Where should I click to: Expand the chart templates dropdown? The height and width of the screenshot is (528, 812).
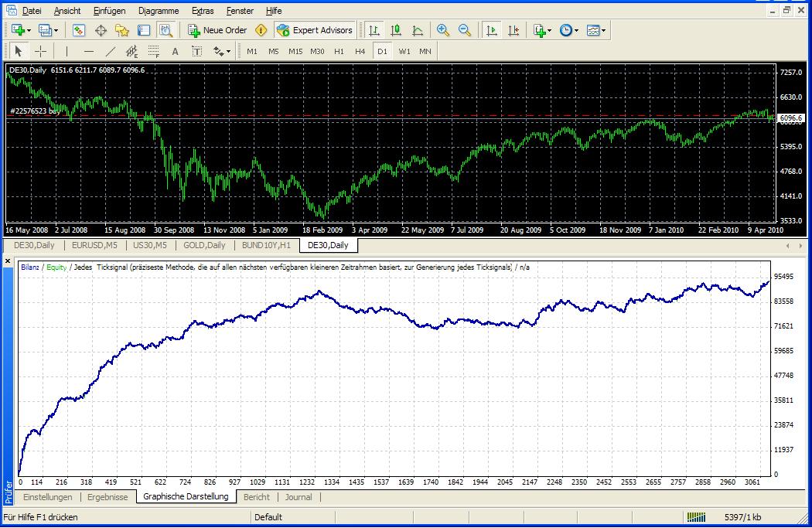pos(603,30)
